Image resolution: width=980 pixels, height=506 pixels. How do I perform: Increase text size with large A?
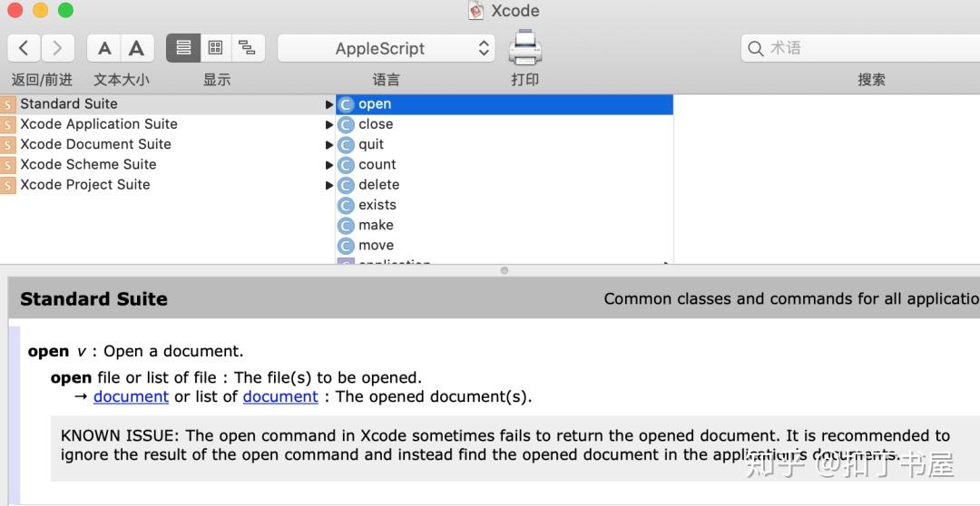[136, 48]
